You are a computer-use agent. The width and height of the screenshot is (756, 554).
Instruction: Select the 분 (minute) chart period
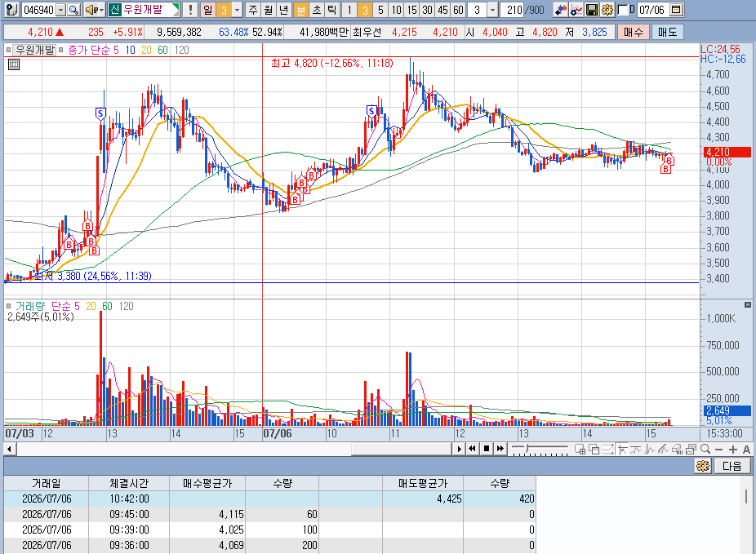(301, 10)
